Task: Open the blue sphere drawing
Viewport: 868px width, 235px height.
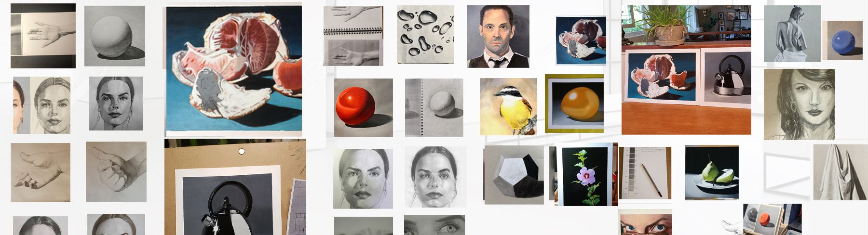Action: [845, 40]
